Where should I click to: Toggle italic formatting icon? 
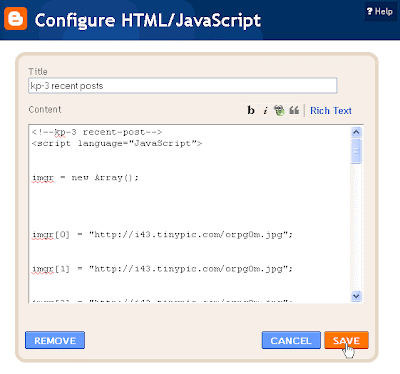pos(265,111)
